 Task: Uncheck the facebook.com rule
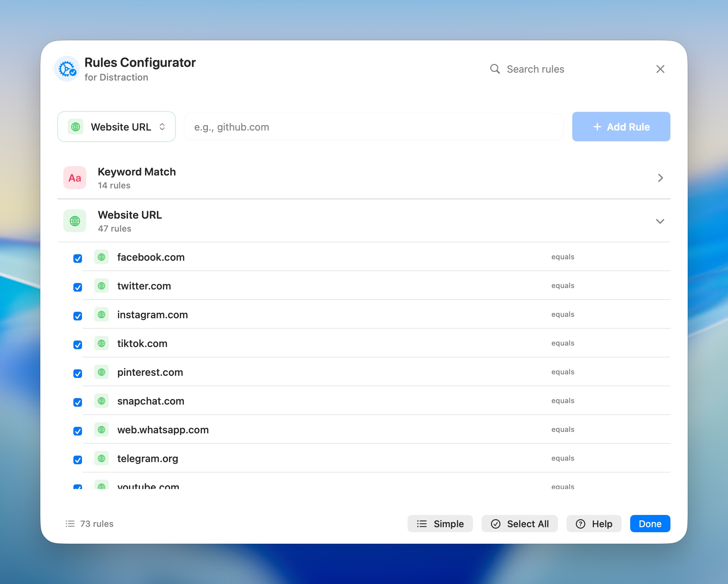78,258
